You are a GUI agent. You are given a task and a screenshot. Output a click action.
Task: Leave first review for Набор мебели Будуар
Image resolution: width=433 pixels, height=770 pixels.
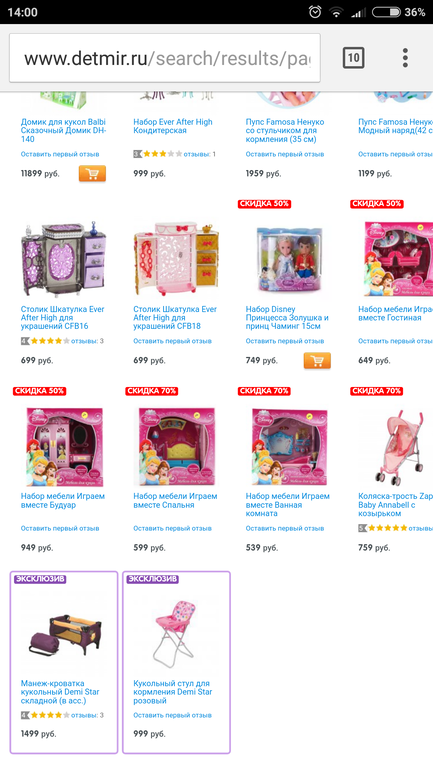[x=60, y=528]
